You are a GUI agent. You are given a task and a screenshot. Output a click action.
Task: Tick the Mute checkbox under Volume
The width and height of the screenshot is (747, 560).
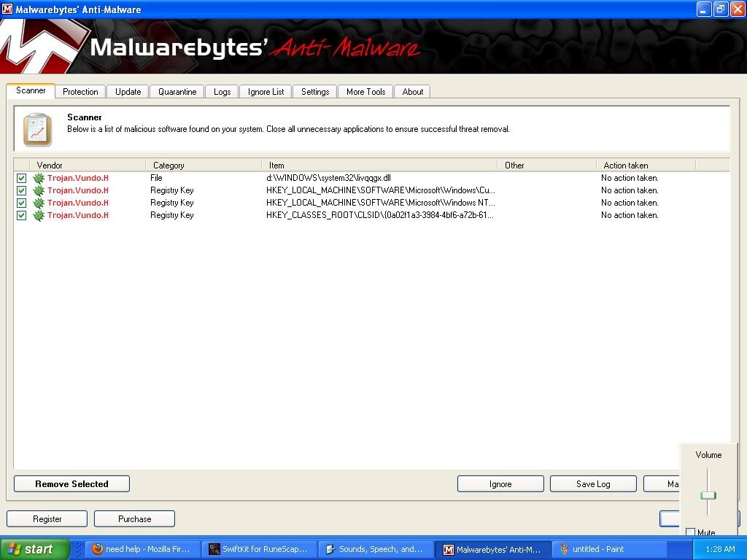[690, 532]
